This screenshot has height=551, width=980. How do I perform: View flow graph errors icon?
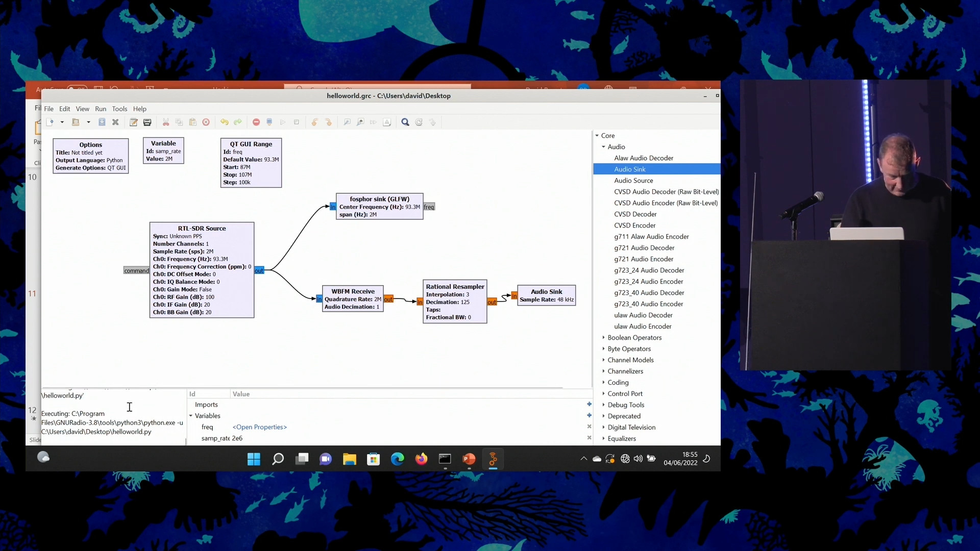[x=256, y=122]
